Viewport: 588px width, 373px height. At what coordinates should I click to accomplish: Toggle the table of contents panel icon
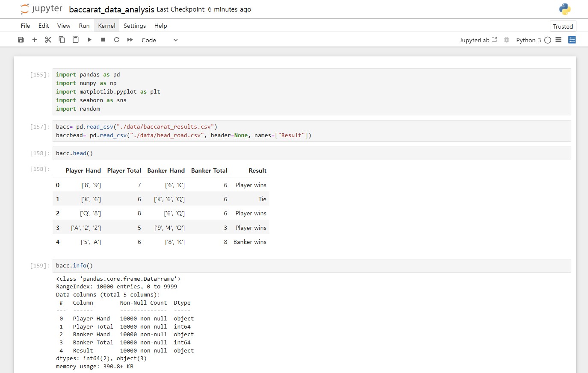point(558,40)
